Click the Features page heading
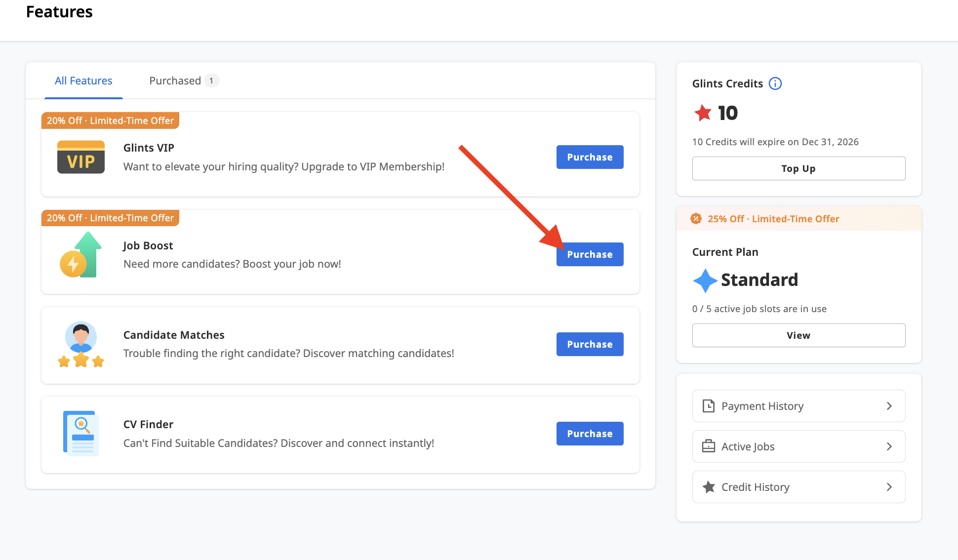 59,12
